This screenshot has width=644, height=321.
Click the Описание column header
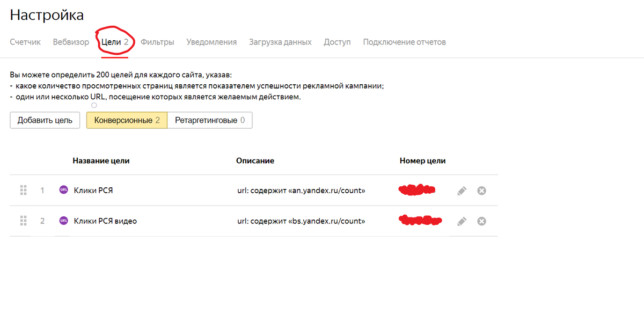255,160
